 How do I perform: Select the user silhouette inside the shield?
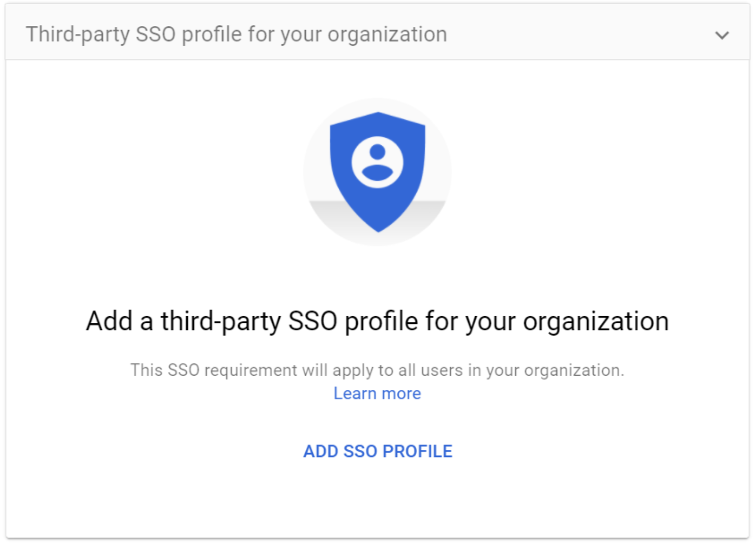tap(377, 160)
